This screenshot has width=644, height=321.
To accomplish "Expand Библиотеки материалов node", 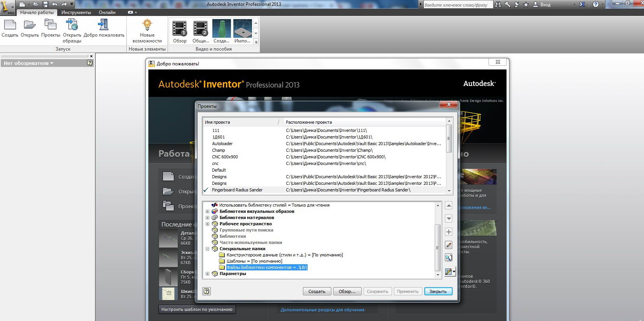I will coord(207,218).
